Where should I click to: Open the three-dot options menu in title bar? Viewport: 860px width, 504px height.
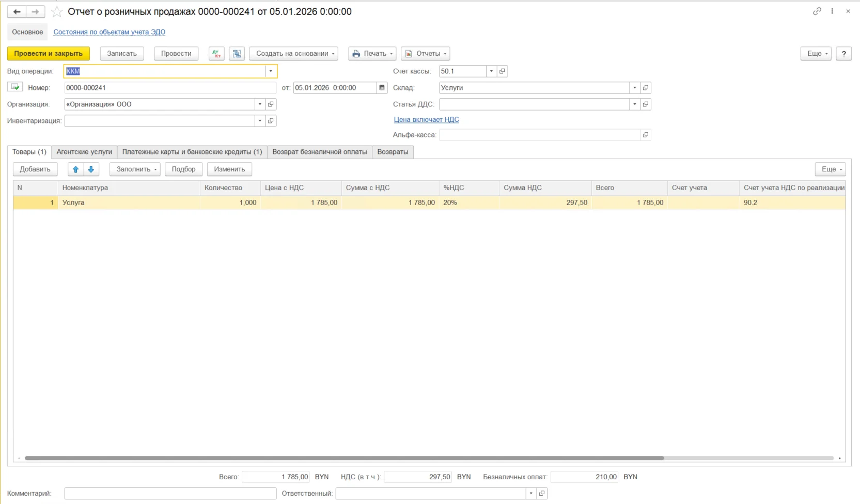832,11
